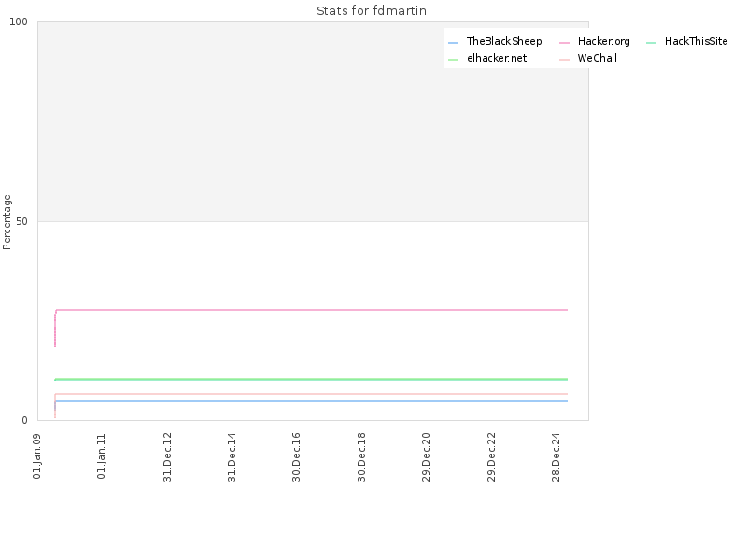This screenshot has width=747, height=560.
Task: Click the green HackThisSite data line
Action: (x=312, y=380)
